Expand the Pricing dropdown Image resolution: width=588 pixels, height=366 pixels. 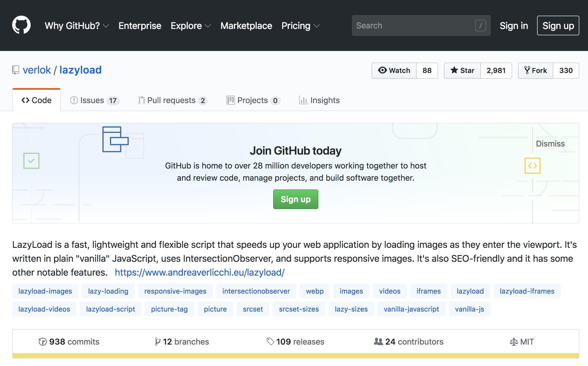[x=300, y=26]
